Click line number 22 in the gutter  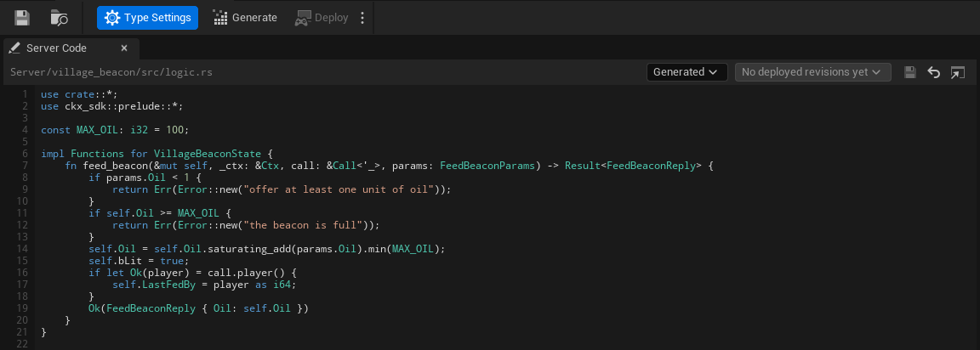[x=23, y=343]
